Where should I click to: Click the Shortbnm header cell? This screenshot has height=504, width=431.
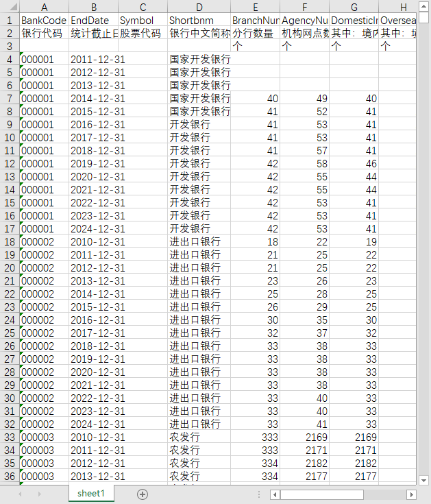tap(199, 21)
